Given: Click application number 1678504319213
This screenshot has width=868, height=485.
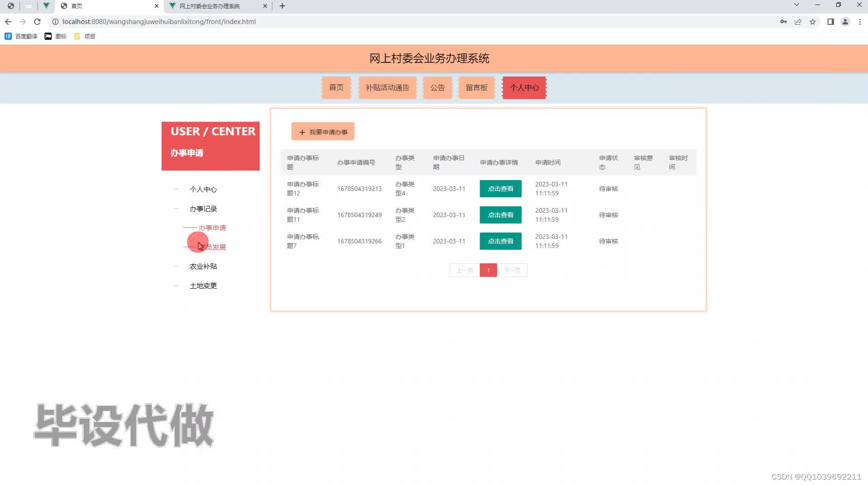Looking at the screenshot, I should pos(359,189).
